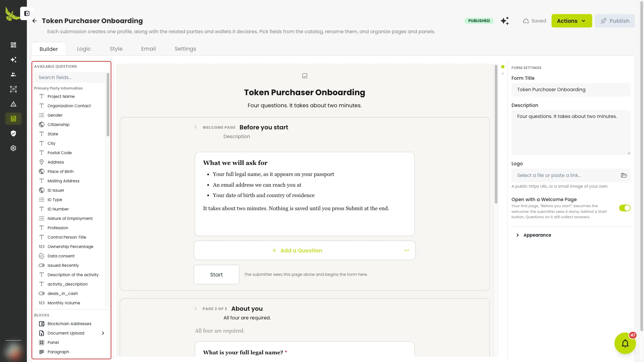This screenshot has height=362, width=644.
Task: Click the AI sparkle icon in sidebar
Action: tap(13, 60)
